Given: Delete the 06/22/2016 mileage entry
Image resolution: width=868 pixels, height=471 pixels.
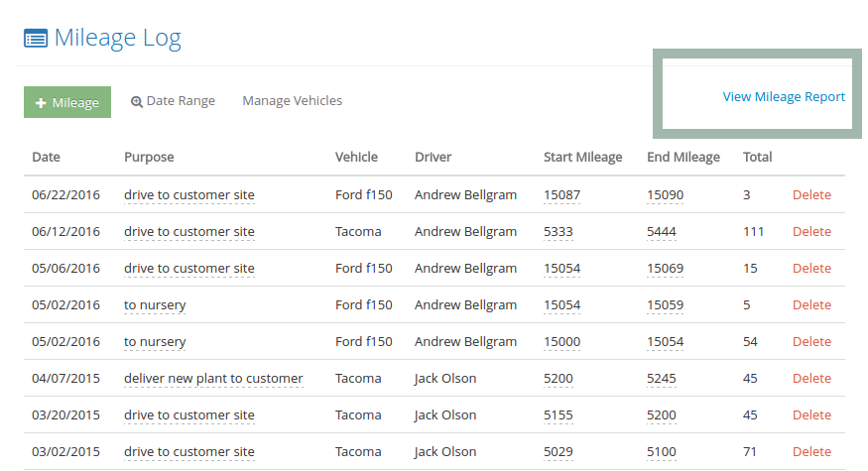Looking at the screenshot, I should coord(811,194).
